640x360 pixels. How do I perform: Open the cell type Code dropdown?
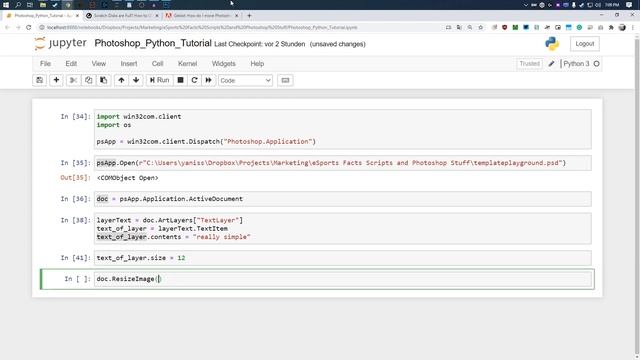(x=245, y=80)
